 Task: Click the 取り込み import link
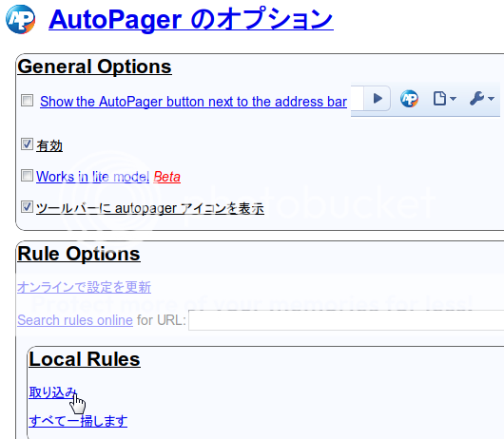coord(52,392)
